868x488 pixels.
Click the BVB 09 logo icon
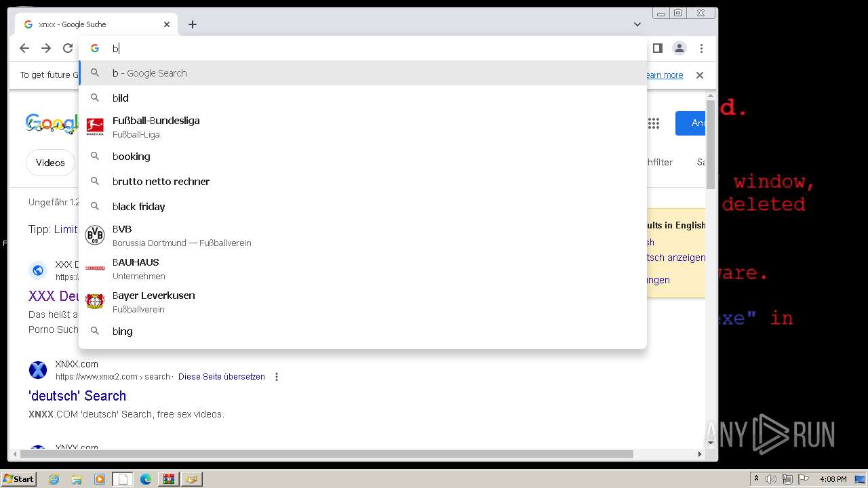click(95, 235)
